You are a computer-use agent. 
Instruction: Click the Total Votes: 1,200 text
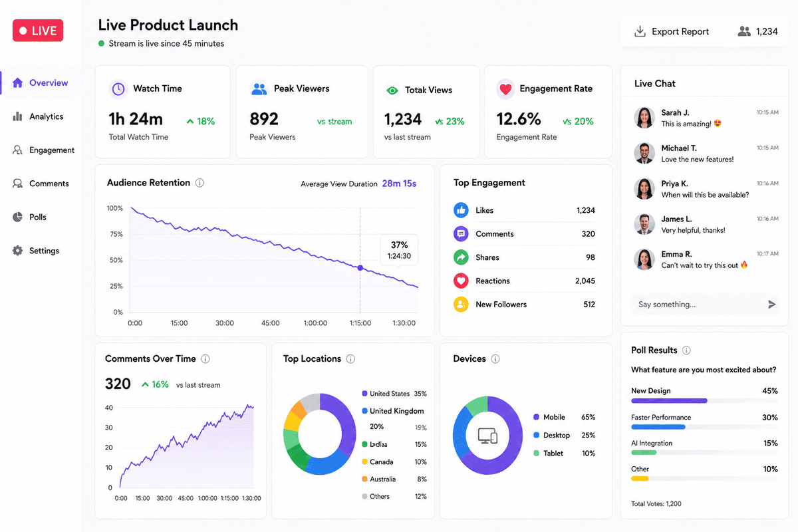(656, 504)
